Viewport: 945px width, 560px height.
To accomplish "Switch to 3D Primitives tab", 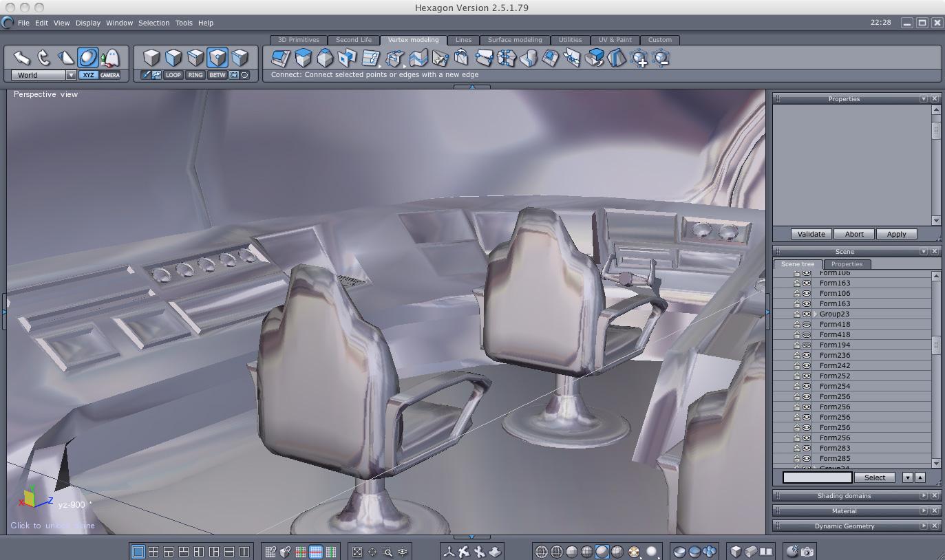I will pos(299,40).
